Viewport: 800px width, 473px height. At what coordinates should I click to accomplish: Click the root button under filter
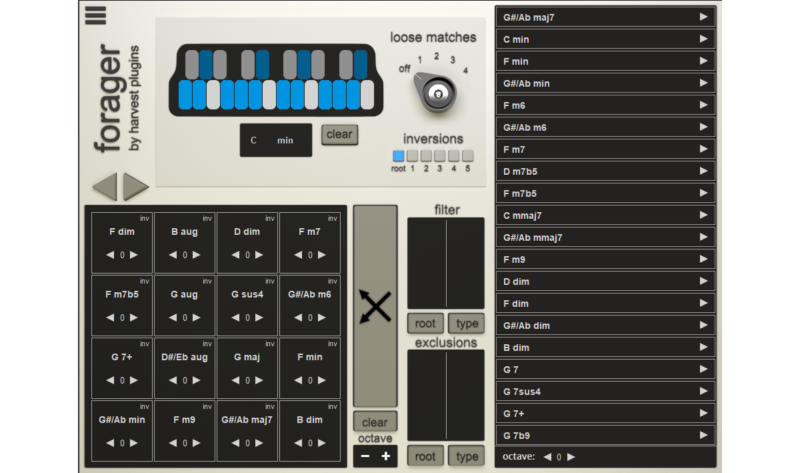(x=425, y=324)
